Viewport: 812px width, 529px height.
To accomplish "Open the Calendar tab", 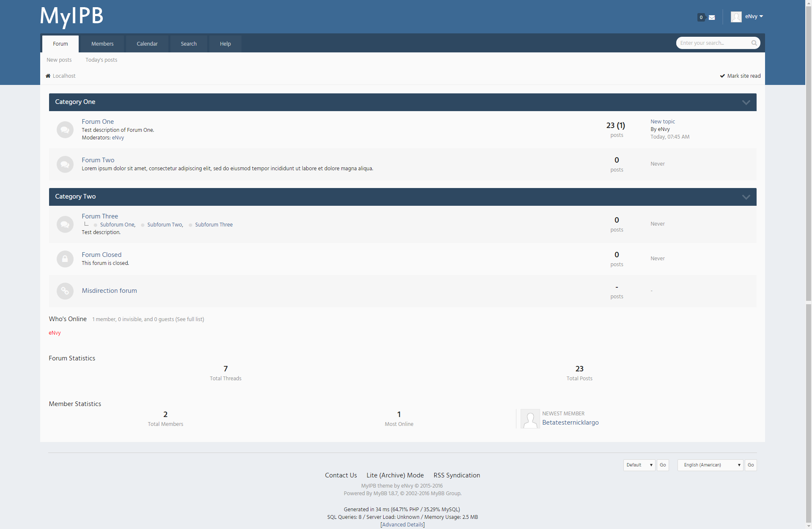I will [147, 44].
